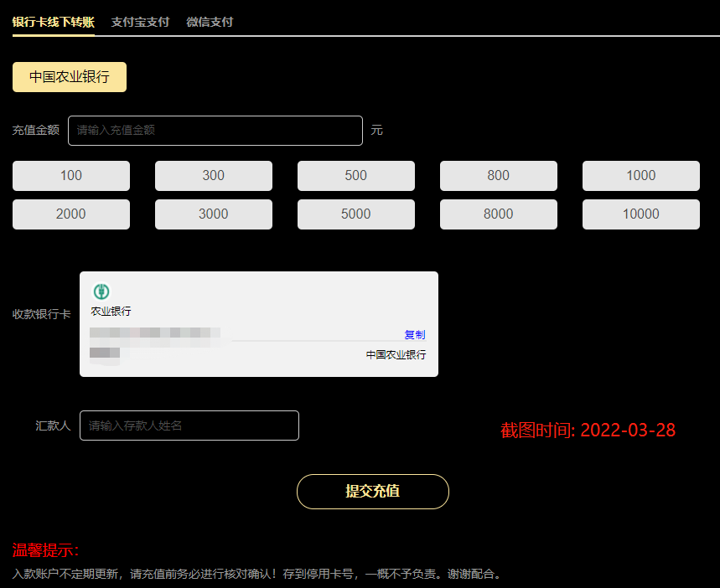Choose 中国农业银行 bank button
This screenshot has height=588, width=720.
point(70,77)
